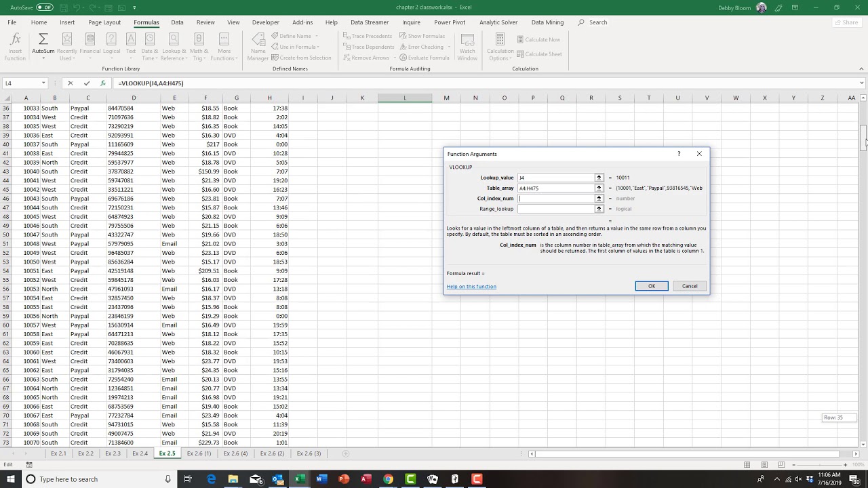Screen dimensions: 868x488
Task: Click OK in Function Arguments dialog
Action: tap(652, 286)
